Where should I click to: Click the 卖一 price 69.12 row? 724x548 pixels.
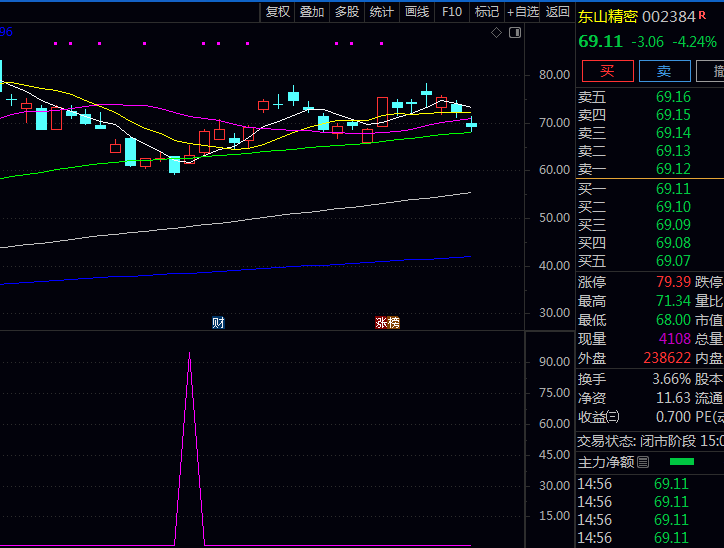pyautogui.click(x=648, y=169)
